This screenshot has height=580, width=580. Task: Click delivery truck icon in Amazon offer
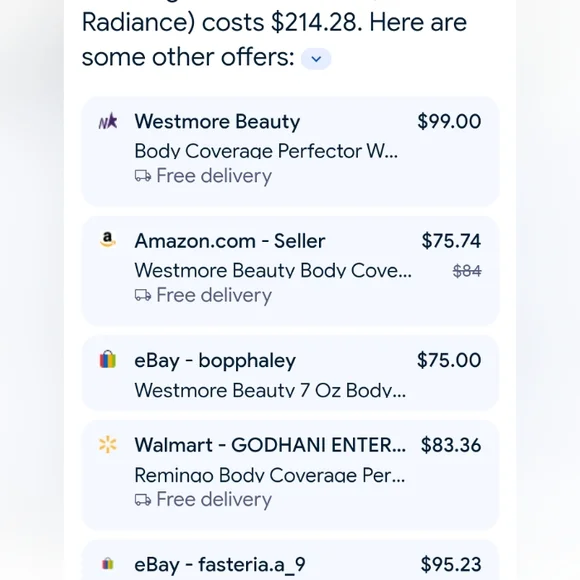[x=143, y=296]
